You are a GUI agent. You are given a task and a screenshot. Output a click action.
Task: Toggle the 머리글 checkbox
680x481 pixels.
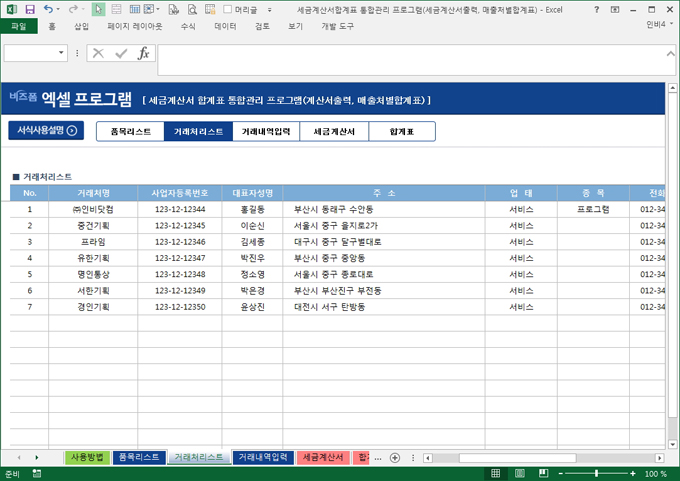(228, 9)
